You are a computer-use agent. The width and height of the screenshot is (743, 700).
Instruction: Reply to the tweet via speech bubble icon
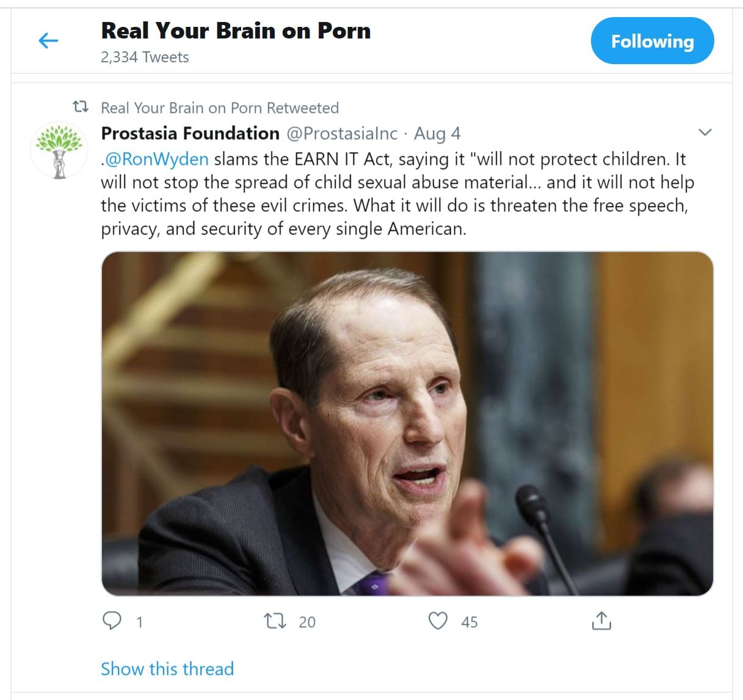(112, 621)
